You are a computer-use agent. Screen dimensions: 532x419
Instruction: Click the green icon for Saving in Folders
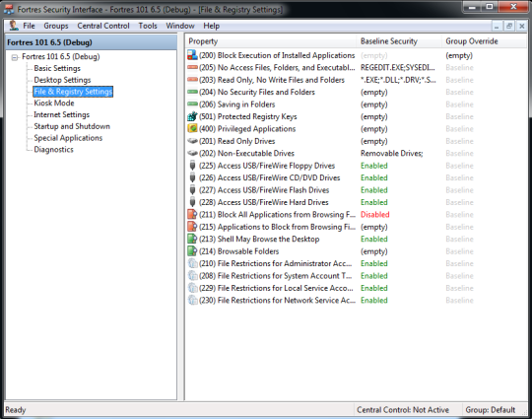(192, 104)
